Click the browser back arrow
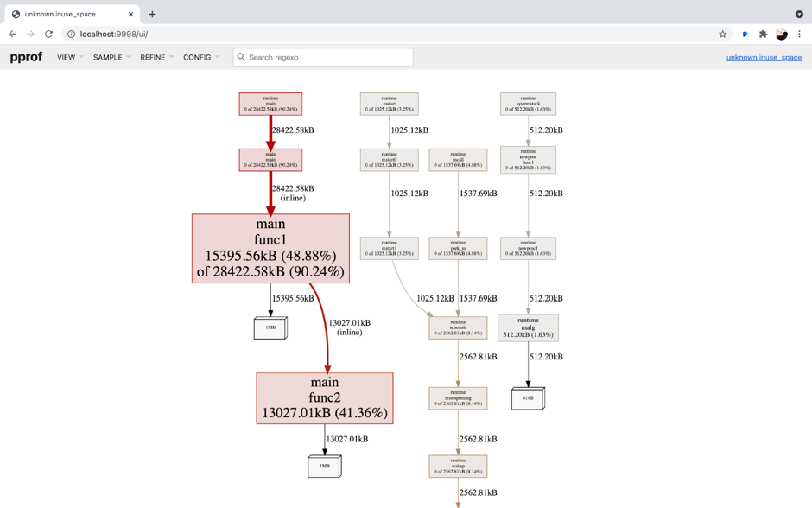Screen dimensions: 812x508 [x=12, y=34]
